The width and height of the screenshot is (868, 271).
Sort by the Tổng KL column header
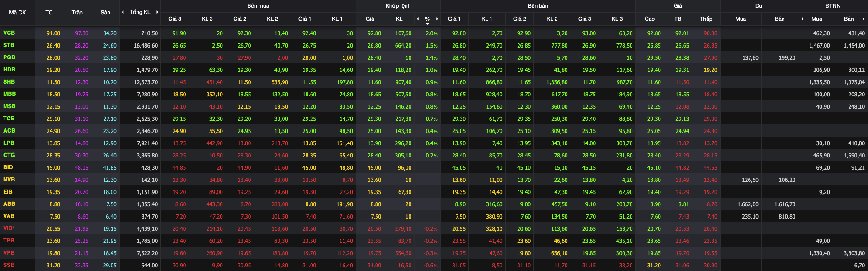coord(140,12)
